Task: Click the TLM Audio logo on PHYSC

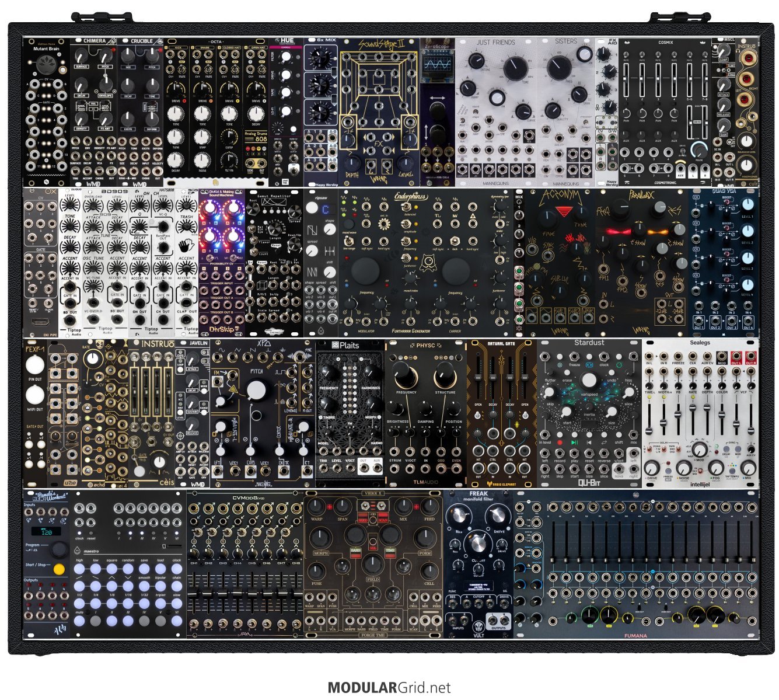Action: click(425, 482)
